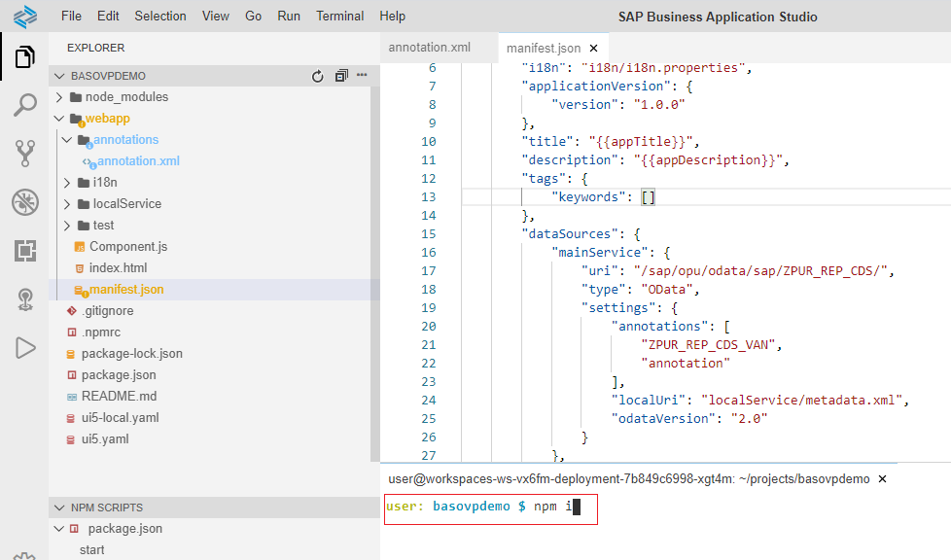Click the "localUri" line in the editor
951x560 pixels.
pos(760,400)
